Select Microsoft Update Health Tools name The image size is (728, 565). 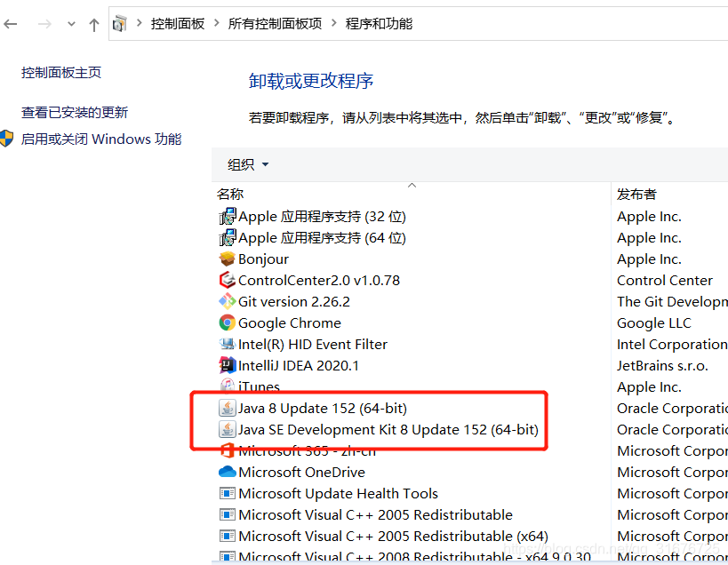click(x=339, y=494)
